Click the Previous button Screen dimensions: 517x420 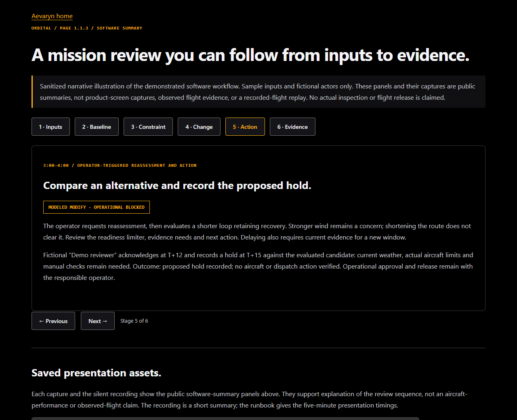click(x=53, y=321)
